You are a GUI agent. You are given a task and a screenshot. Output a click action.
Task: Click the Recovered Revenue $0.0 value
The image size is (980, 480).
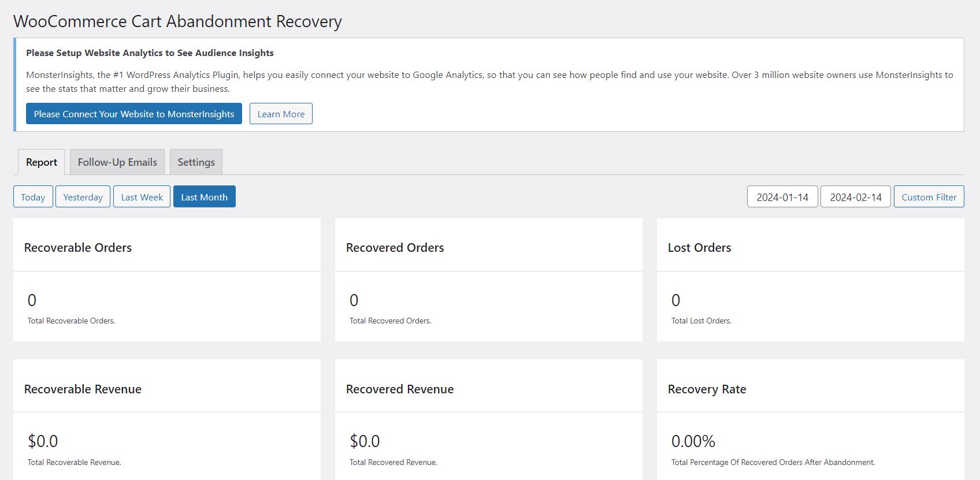[x=365, y=441]
